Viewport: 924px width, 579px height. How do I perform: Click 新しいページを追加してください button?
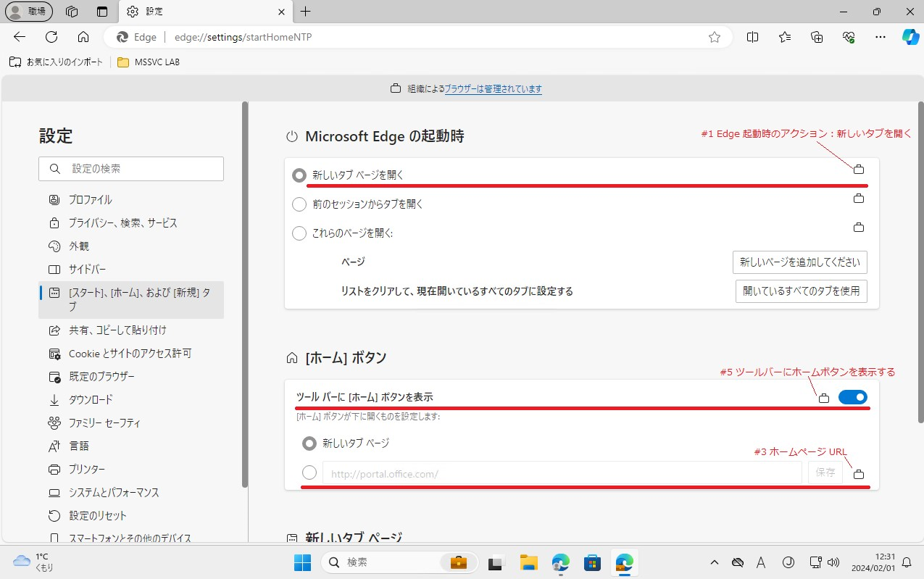click(x=800, y=262)
